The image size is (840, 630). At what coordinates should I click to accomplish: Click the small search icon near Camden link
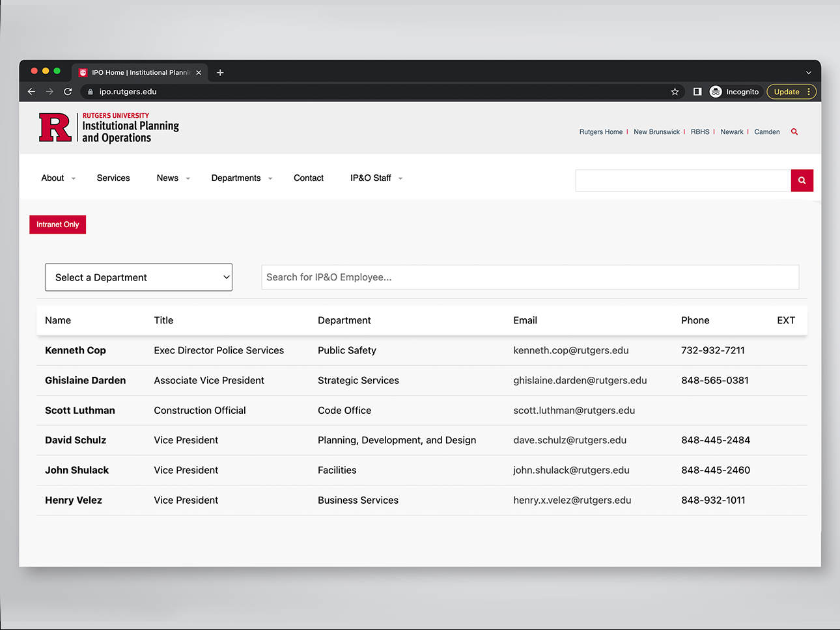tap(794, 131)
